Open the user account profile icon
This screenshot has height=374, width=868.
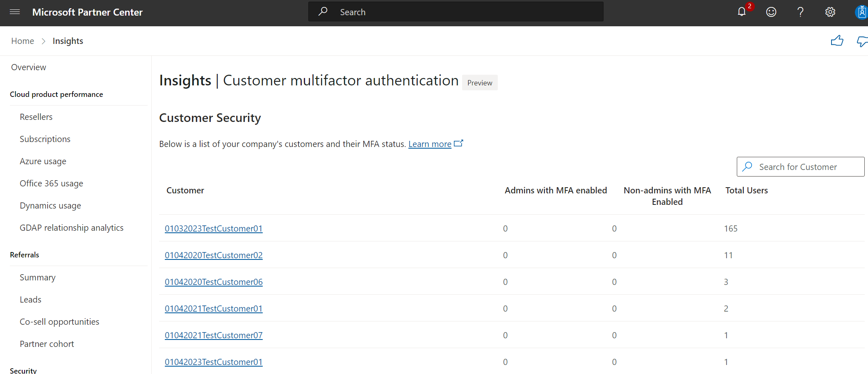point(861,12)
